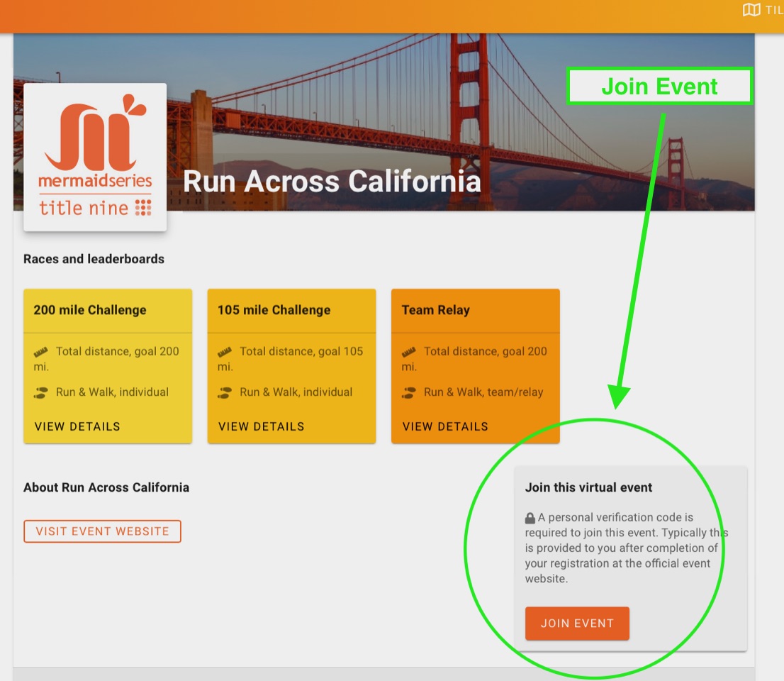Viewport: 784px width, 681px height.
Task: Select the '200 mile Challenge' card title
Action: (90, 310)
